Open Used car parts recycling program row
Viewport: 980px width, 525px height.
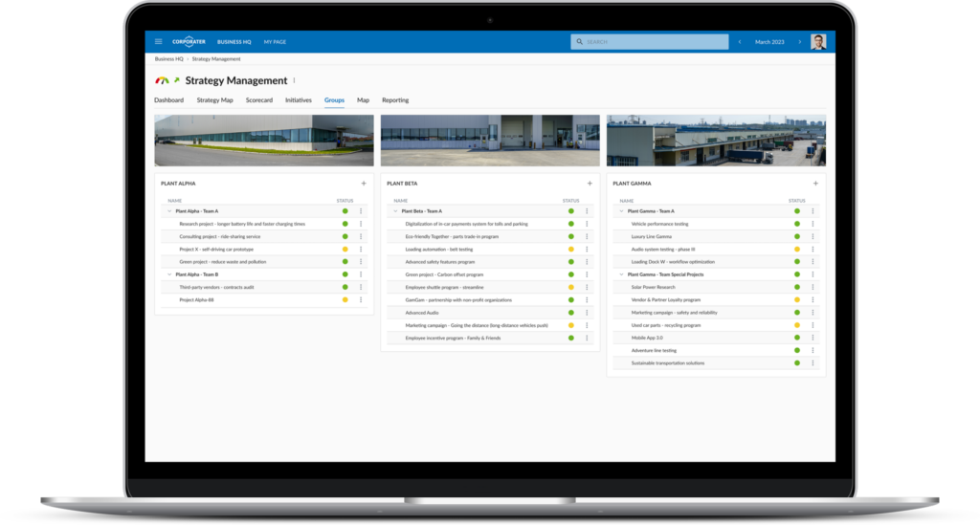tap(716, 325)
